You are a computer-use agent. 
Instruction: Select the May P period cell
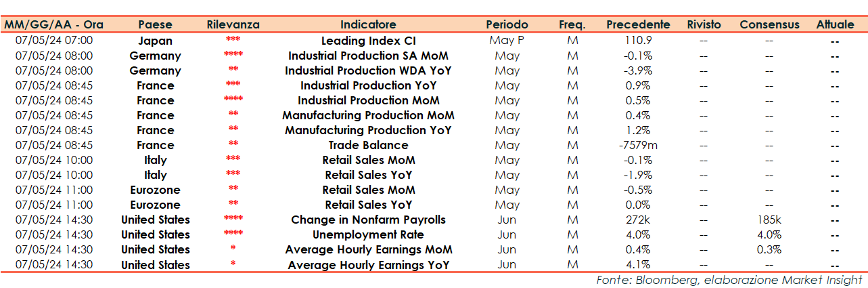(x=507, y=41)
